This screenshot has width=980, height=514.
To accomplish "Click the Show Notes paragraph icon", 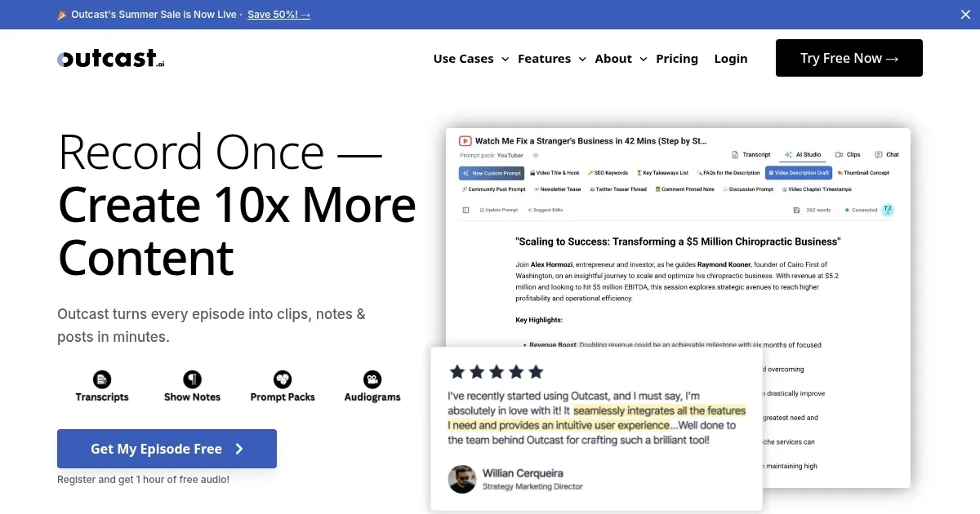I will pyautogui.click(x=192, y=379).
